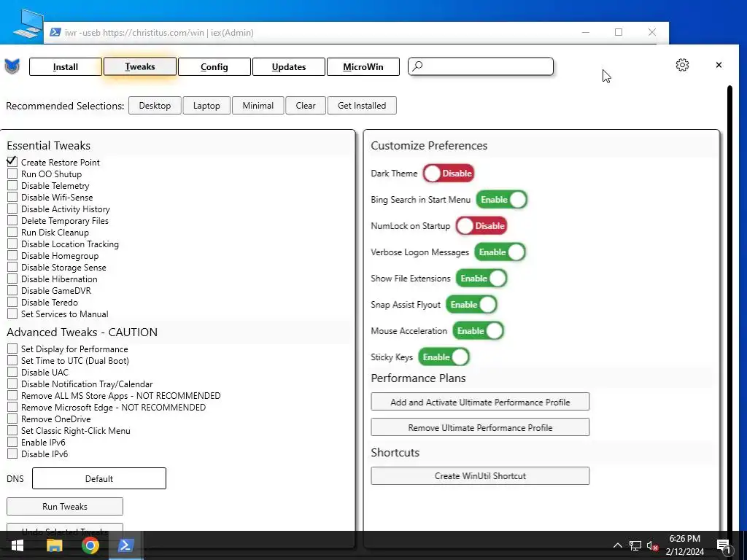Select the Tweaks tab

point(139,66)
